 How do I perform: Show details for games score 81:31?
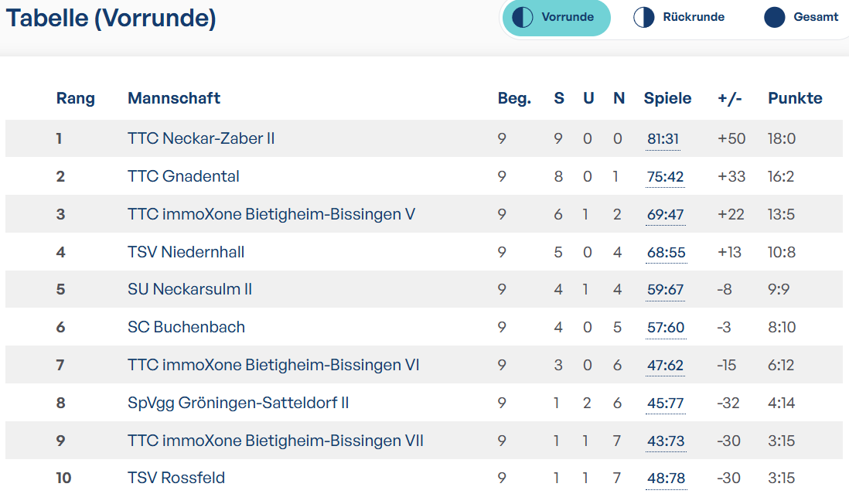663,139
